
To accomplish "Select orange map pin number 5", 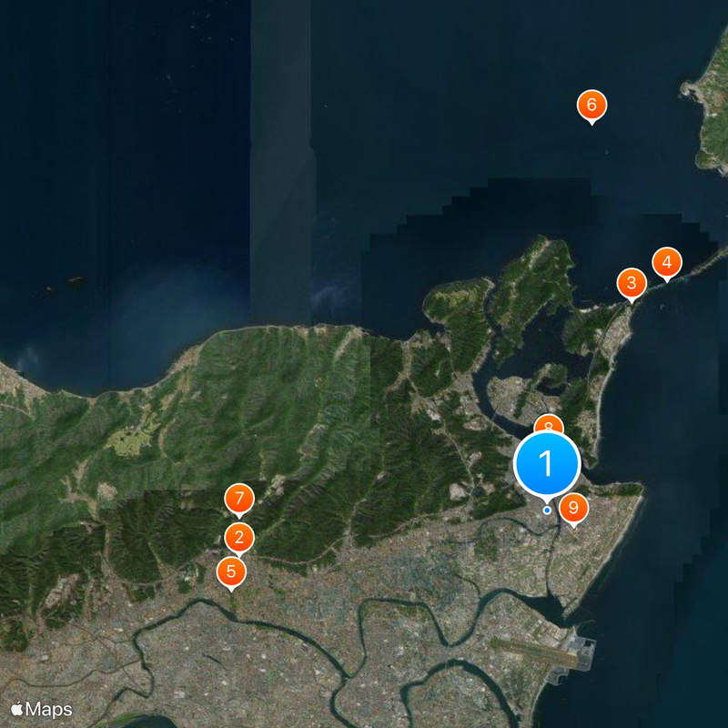I will [x=231, y=571].
